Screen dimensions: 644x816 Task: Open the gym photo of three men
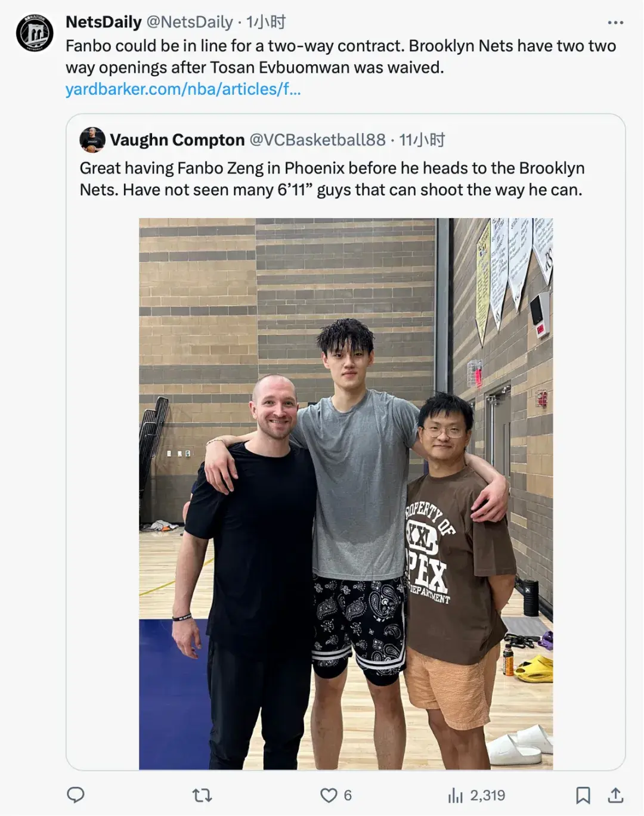(346, 494)
